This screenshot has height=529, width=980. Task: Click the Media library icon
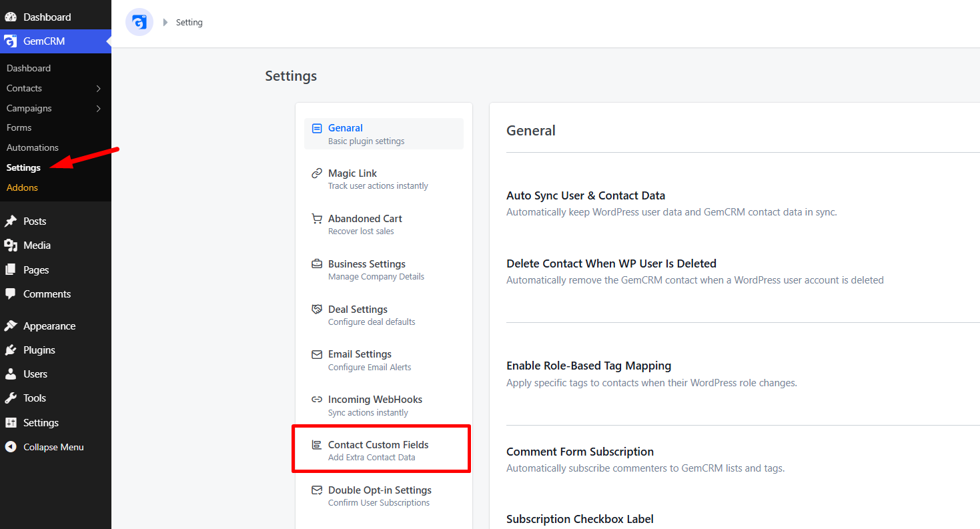(x=11, y=245)
